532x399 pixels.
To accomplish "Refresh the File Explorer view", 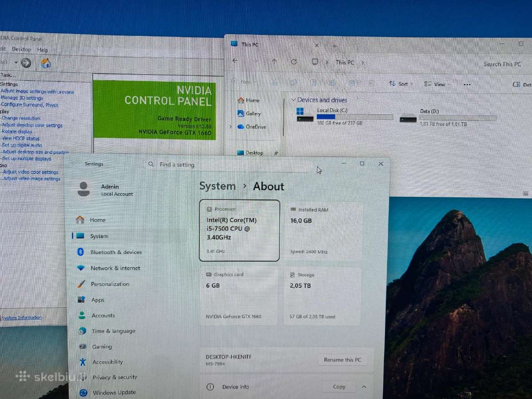I will tap(294, 62).
